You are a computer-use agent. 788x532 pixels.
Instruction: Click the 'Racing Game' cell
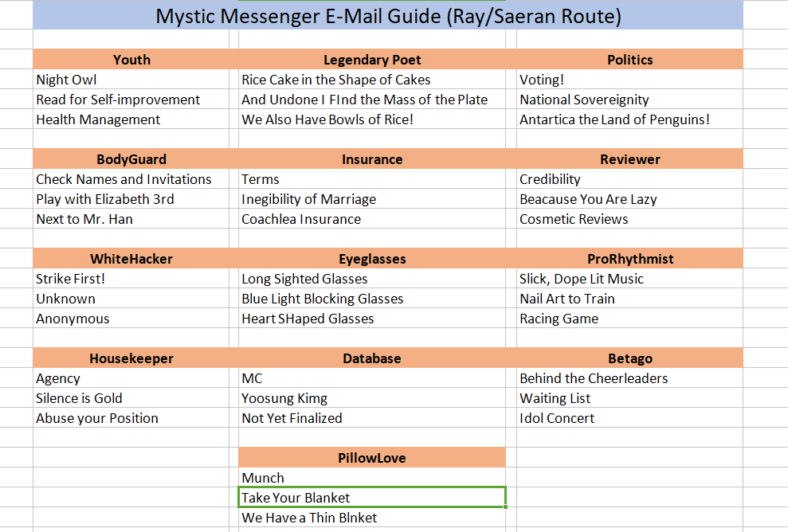tap(629, 319)
